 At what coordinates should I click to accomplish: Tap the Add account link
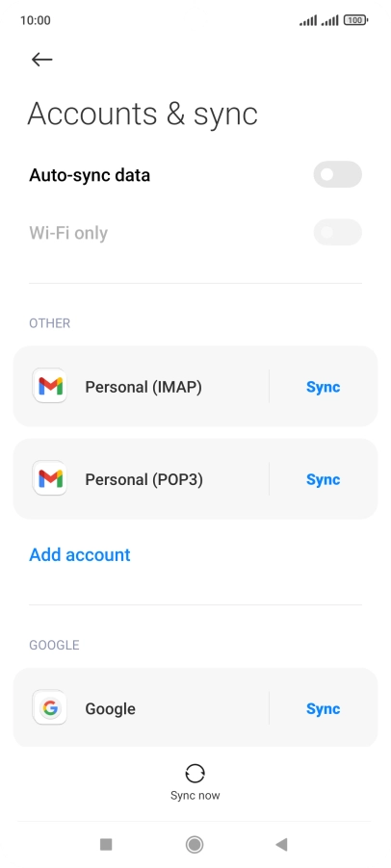[80, 554]
